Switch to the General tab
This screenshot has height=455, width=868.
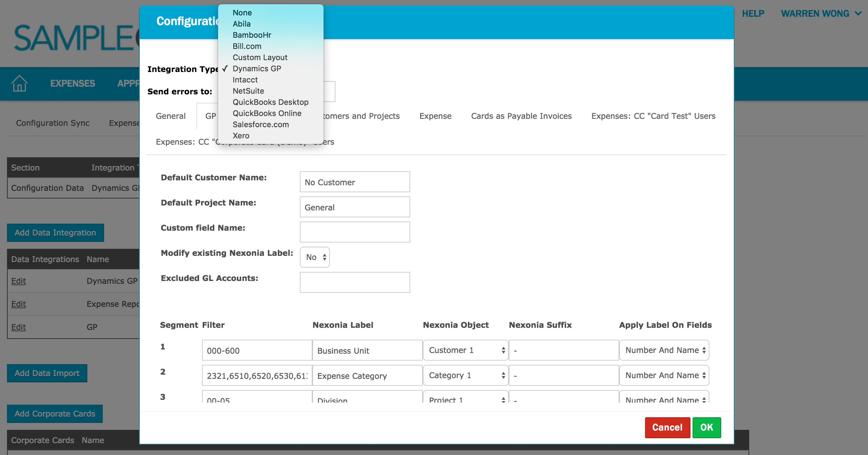coord(171,116)
